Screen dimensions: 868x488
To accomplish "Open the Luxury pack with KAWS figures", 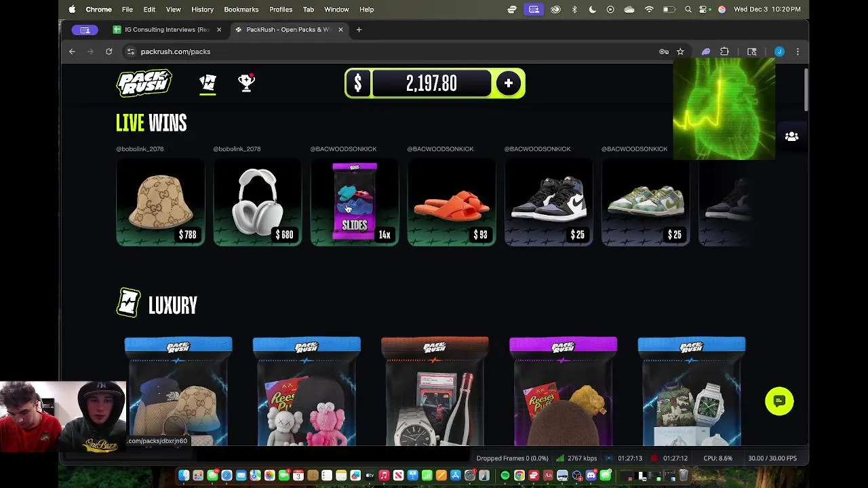I will [307, 391].
